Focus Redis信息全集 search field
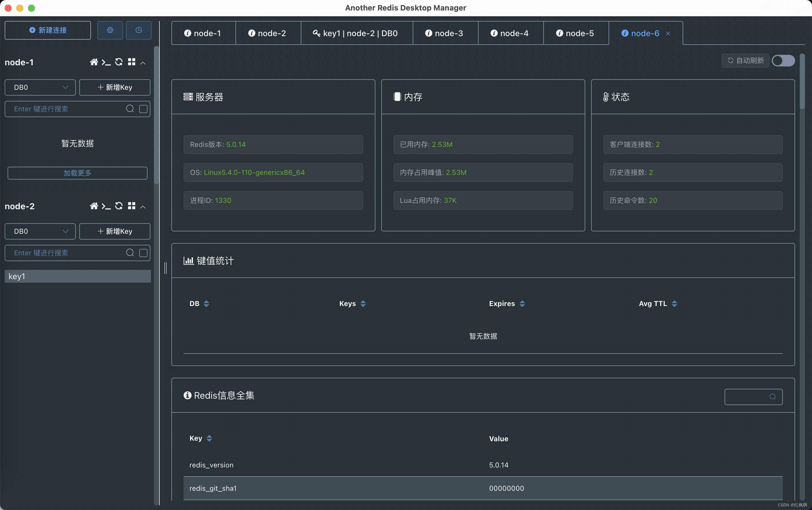Image resolution: width=812 pixels, height=510 pixels. [x=753, y=397]
